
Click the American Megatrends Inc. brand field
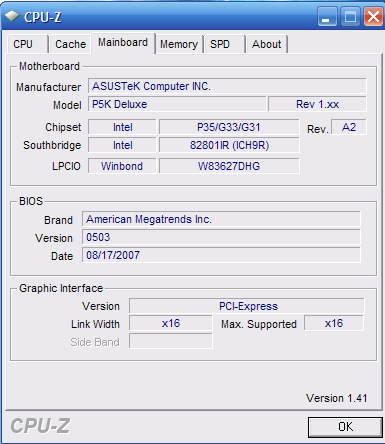tap(221, 219)
